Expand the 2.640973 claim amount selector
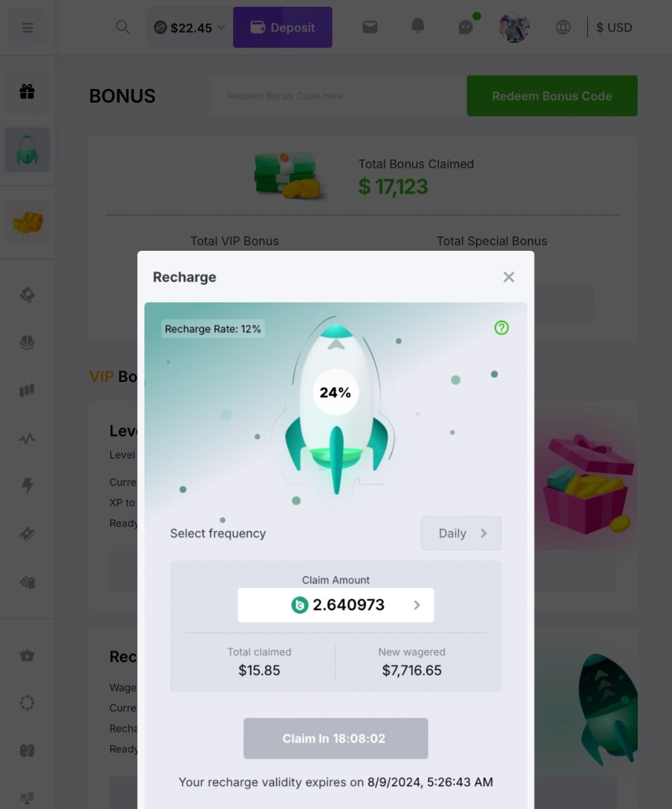 coord(336,605)
